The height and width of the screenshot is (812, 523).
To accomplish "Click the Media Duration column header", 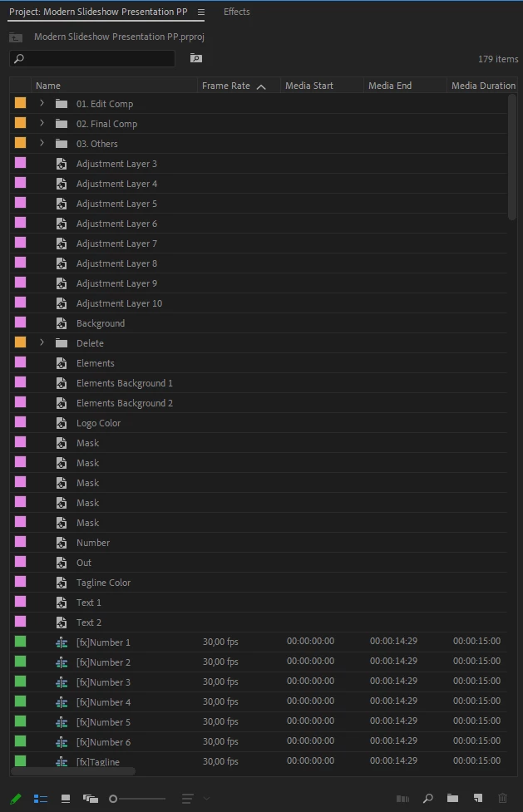I will click(x=484, y=86).
